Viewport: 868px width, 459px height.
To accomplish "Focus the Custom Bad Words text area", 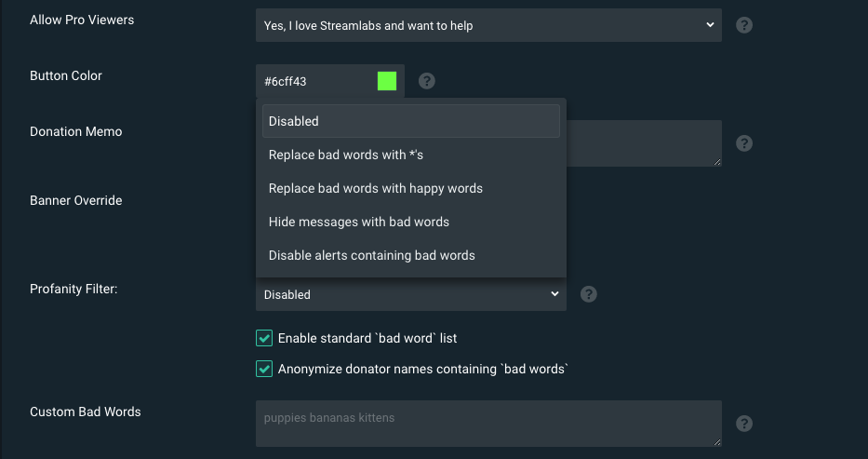I will 488,424.
